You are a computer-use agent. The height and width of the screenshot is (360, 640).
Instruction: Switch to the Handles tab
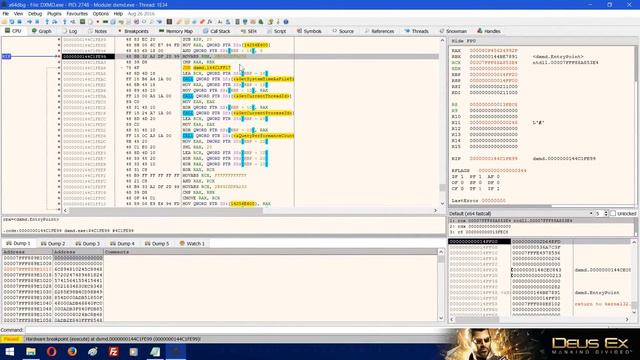click(x=489, y=31)
